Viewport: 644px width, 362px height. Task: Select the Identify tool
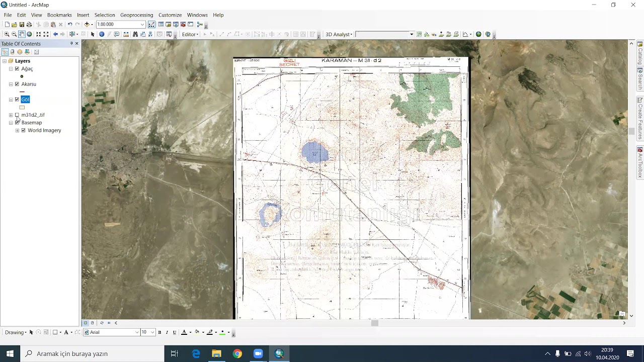tap(102, 34)
